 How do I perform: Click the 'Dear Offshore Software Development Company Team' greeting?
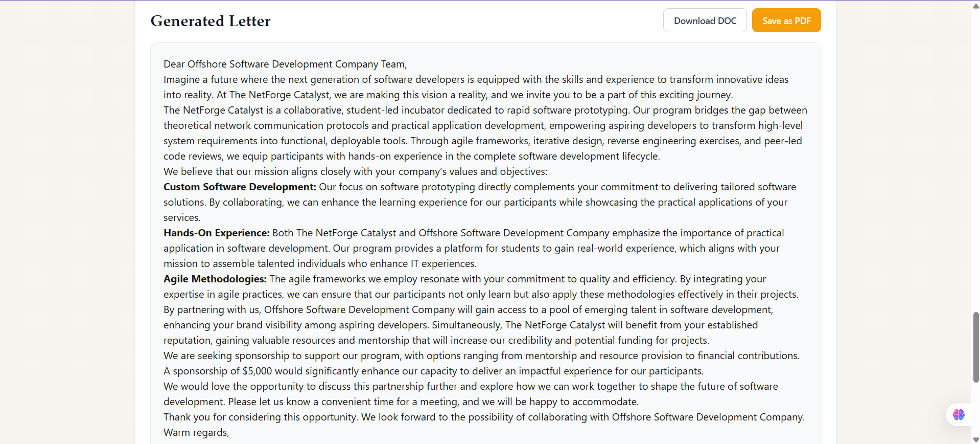click(x=285, y=64)
